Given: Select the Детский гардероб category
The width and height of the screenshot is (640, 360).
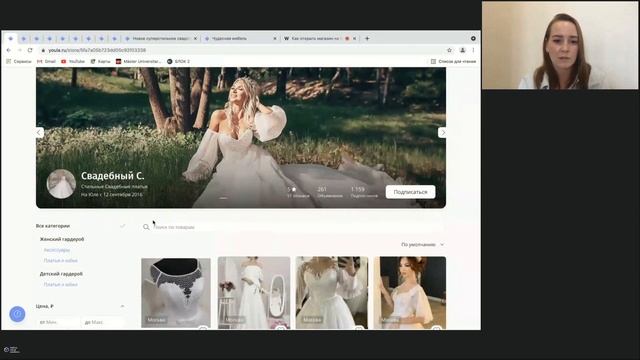Looking at the screenshot, I should click(x=61, y=274).
